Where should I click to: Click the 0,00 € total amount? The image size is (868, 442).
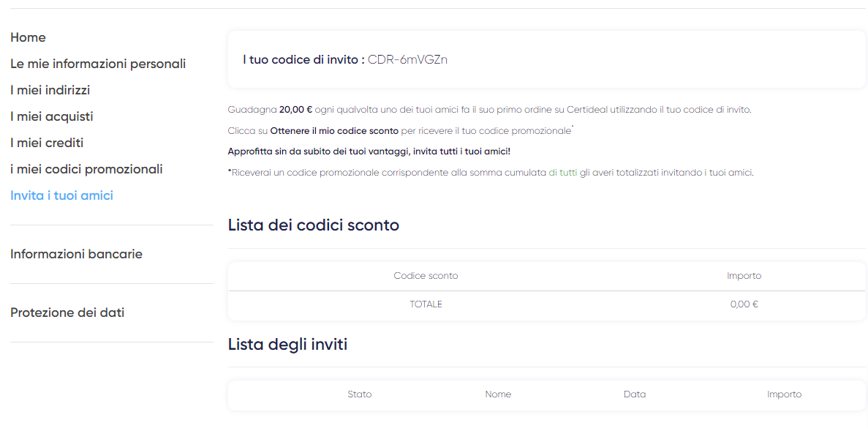tap(744, 304)
